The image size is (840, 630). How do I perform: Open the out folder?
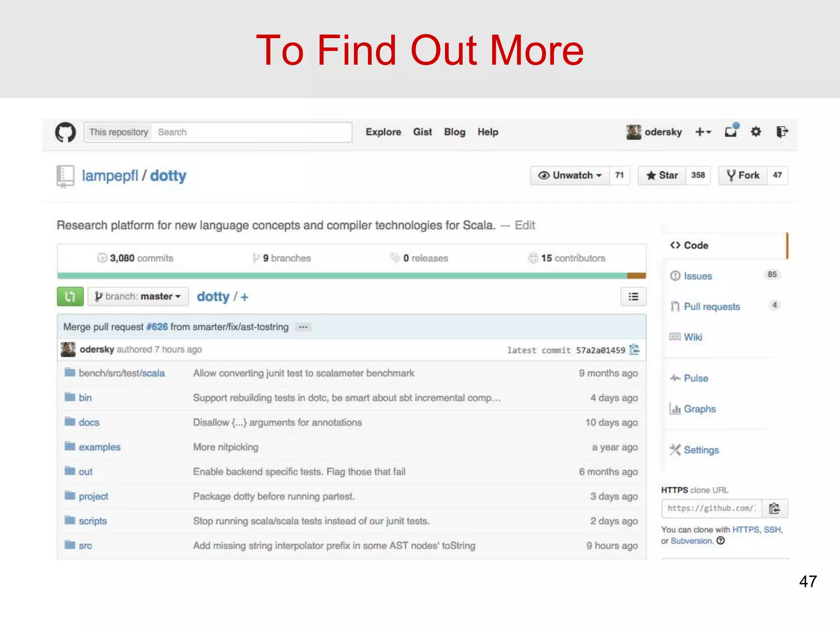click(85, 472)
